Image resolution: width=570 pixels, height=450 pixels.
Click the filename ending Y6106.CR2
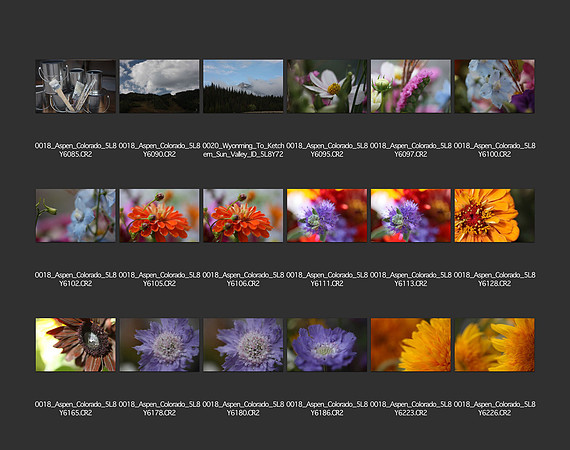pyautogui.click(x=243, y=279)
